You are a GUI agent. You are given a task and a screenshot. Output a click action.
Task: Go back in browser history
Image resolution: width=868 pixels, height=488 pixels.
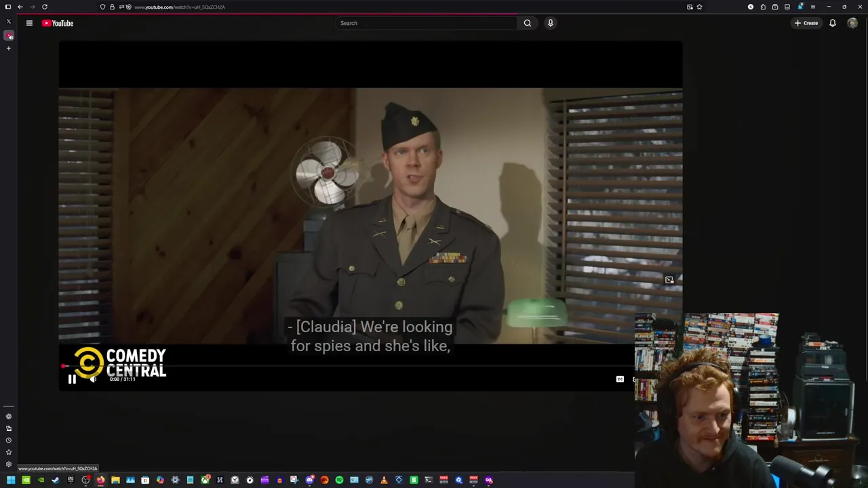pyautogui.click(x=20, y=7)
